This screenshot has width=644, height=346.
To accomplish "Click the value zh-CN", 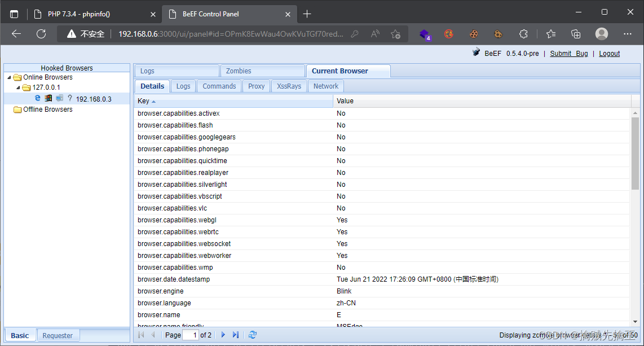I will click(x=346, y=303).
